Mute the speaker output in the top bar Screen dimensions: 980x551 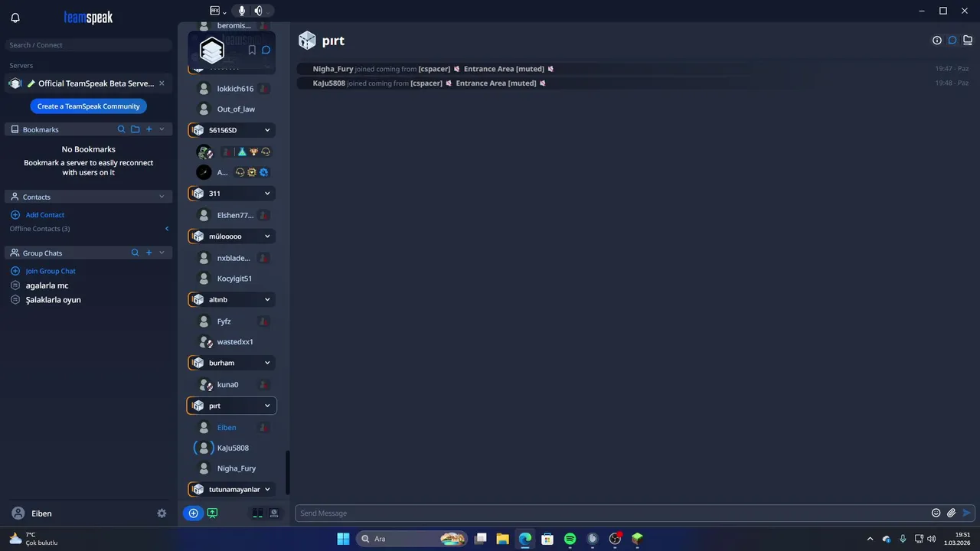click(x=258, y=11)
